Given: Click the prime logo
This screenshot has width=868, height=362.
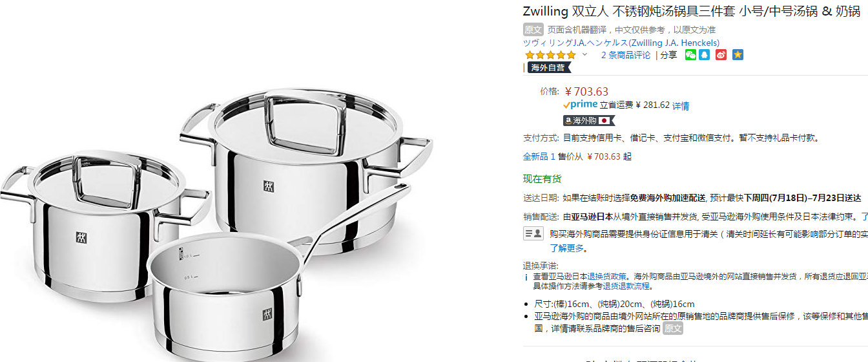Looking at the screenshot, I should point(580,105).
